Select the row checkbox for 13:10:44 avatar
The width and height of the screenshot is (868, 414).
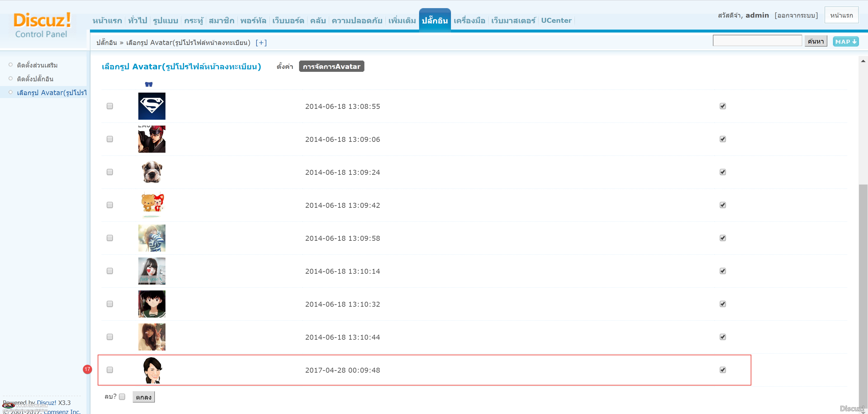tap(109, 337)
